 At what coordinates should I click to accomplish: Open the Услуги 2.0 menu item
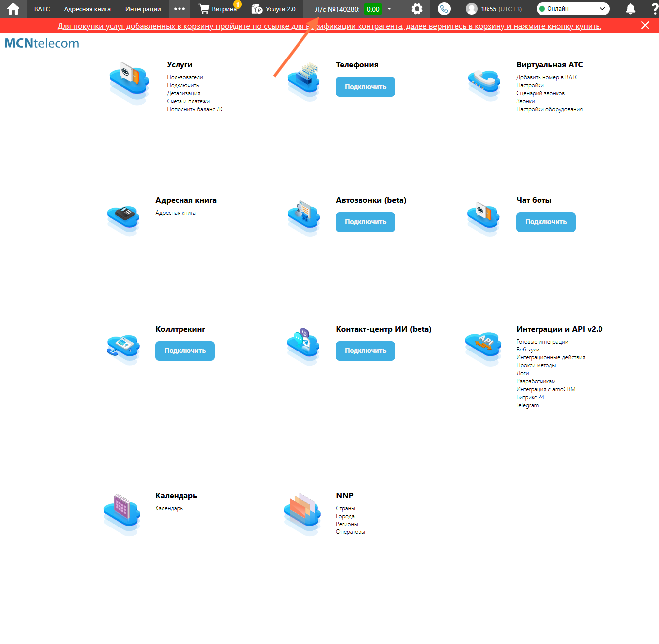pyautogui.click(x=274, y=9)
